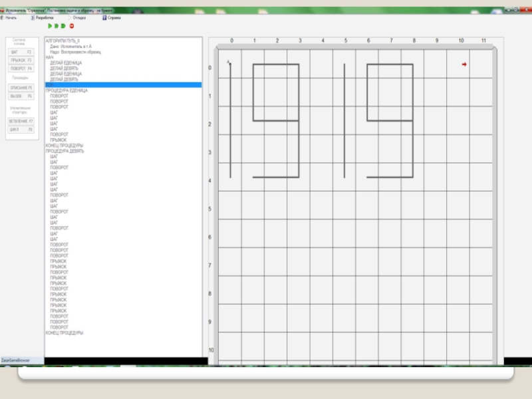Image resolution: width=532 pixels, height=399 pixels.
Task: Select the ПРОЦЕДУРА ЕДЕНИЦА line
Action: point(66,90)
